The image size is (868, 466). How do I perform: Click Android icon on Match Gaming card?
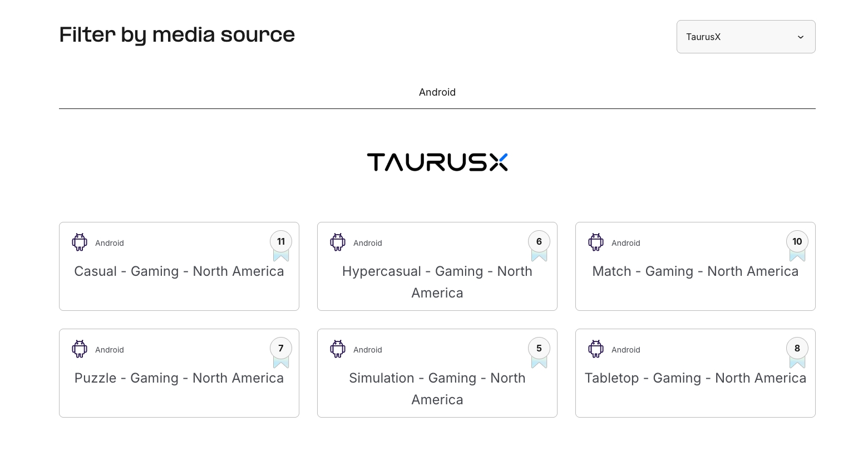pos(596,242)
